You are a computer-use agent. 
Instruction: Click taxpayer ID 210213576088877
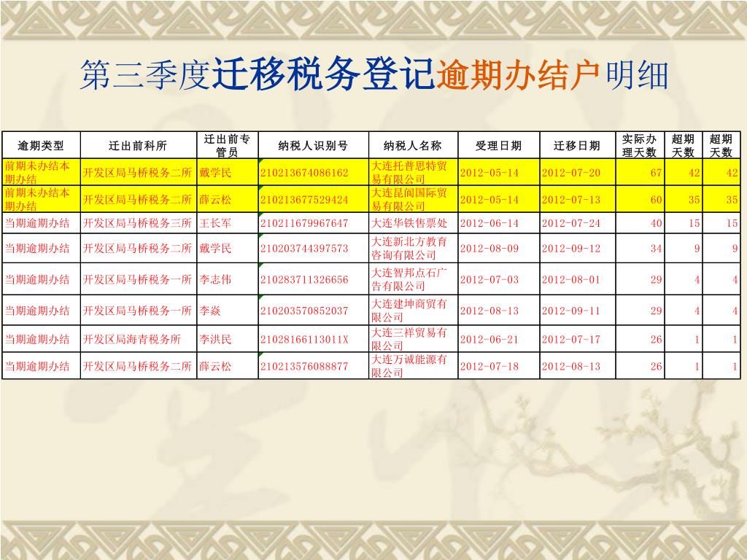point(304,366)
